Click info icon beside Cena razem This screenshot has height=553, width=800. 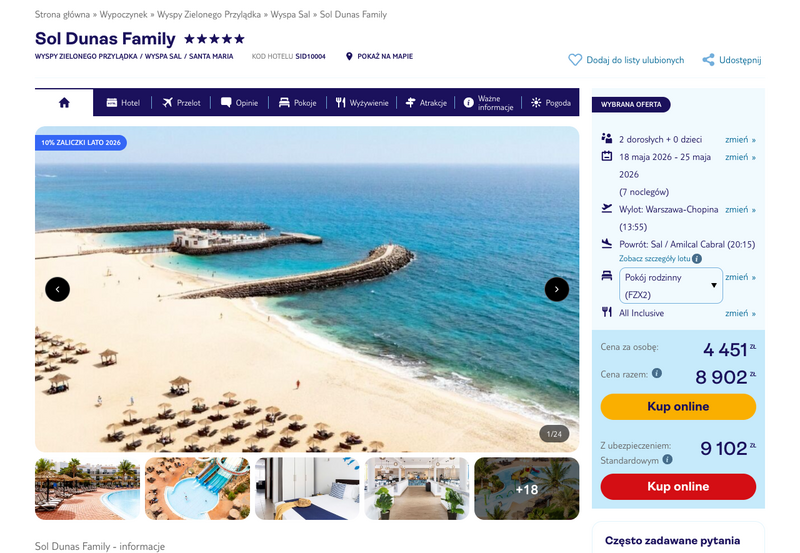(657, 373)
